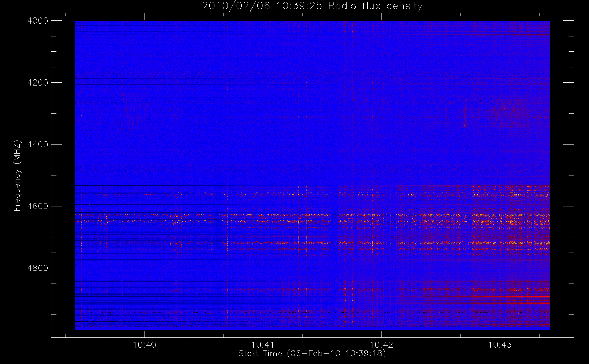Click the 10:42 time tick label
This screenshot has width=589, height=364.
[381, 344]
